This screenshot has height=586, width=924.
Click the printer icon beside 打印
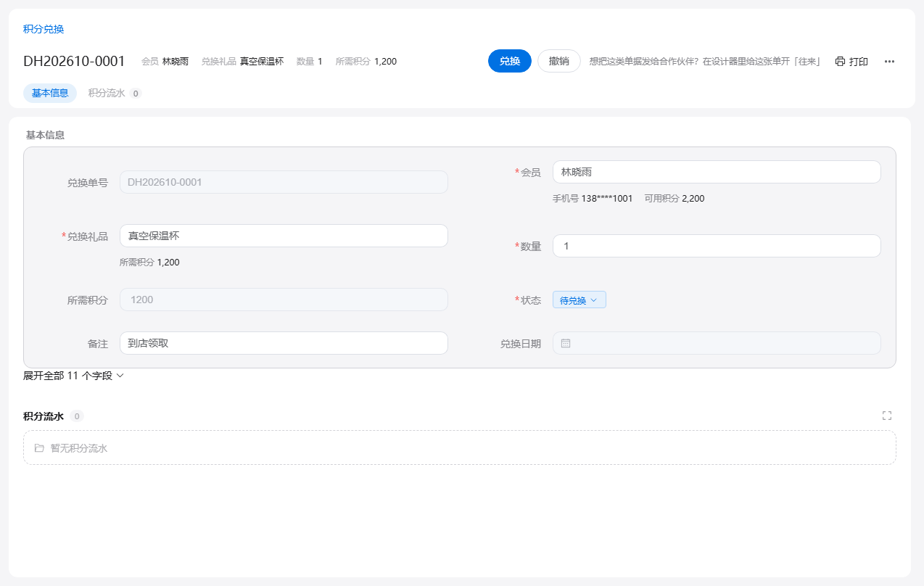[x=840, y=62]
